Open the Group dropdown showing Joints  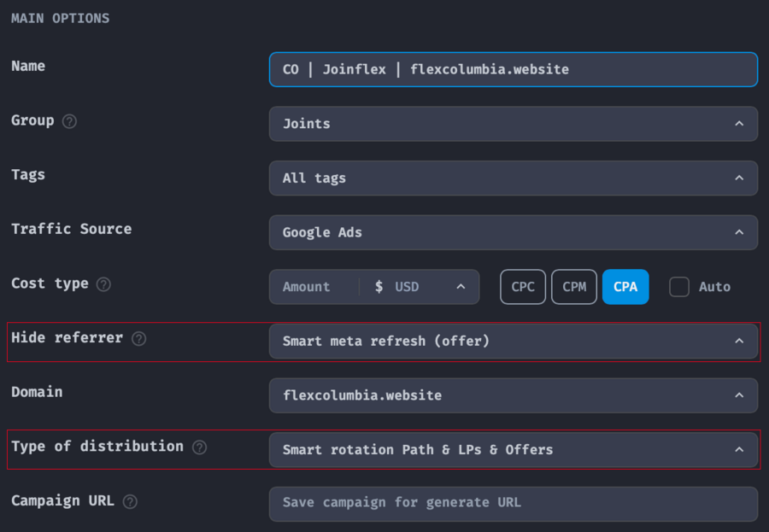point(513,124)
